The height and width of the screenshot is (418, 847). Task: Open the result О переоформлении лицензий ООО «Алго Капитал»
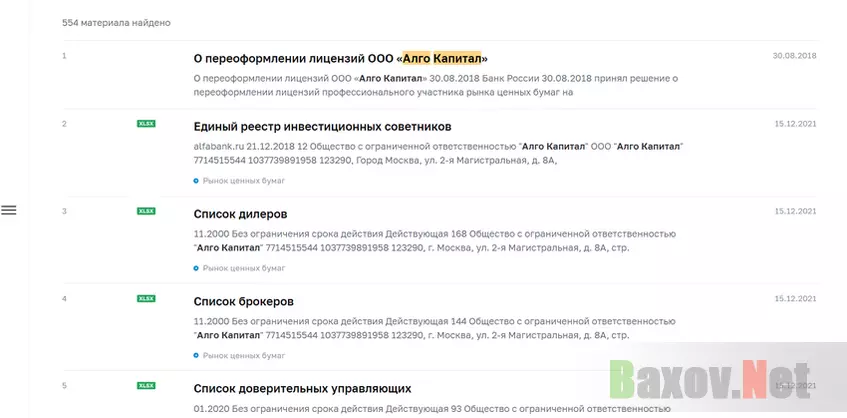[340, 58]
